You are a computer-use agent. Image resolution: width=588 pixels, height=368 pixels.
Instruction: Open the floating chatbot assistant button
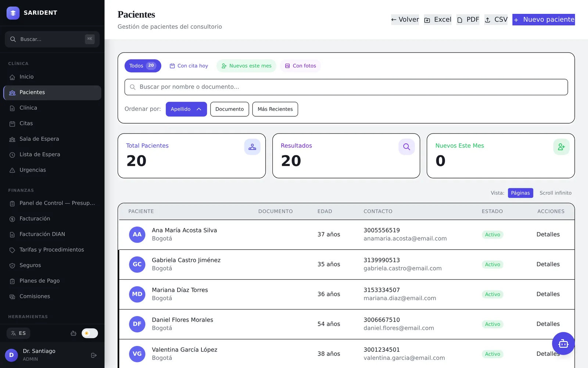pos(563,343)
